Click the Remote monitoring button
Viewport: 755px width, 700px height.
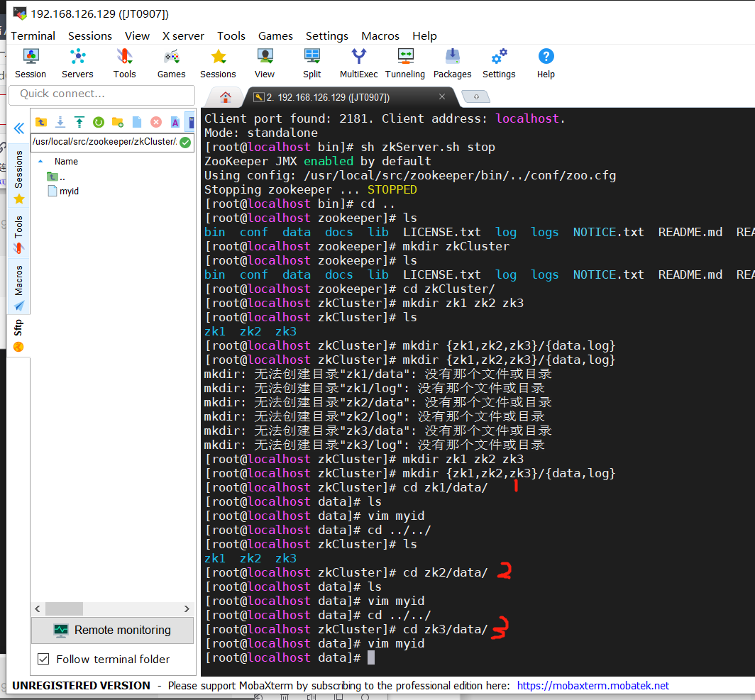tap(113, 630)
